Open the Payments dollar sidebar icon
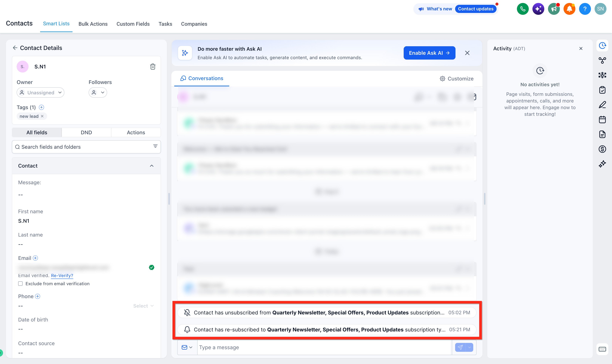 click(602, 149)
